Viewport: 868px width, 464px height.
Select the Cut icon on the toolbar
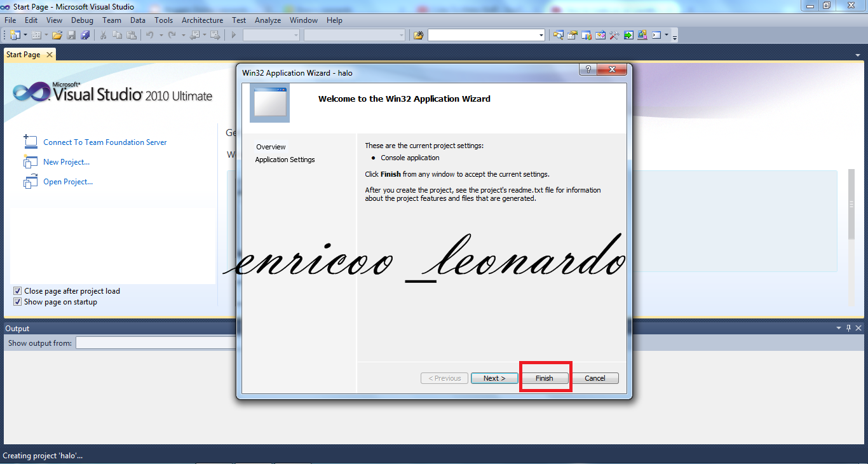(x=104, y=35)
